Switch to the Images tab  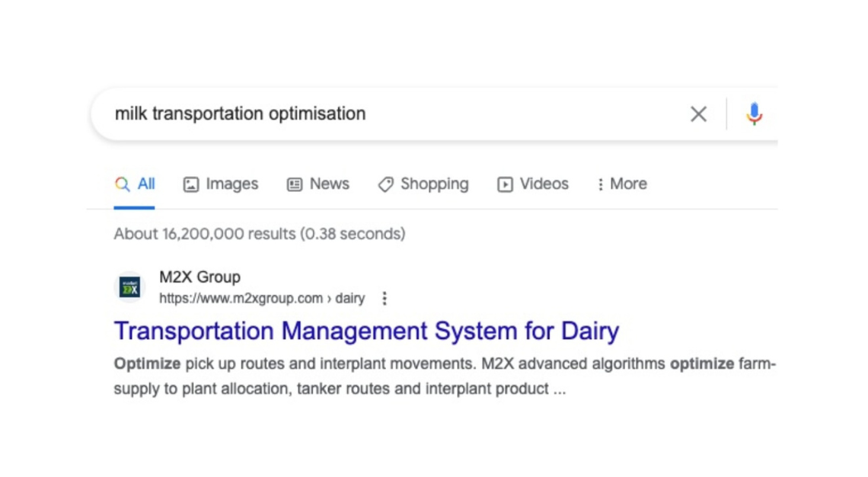coord(231,184)
